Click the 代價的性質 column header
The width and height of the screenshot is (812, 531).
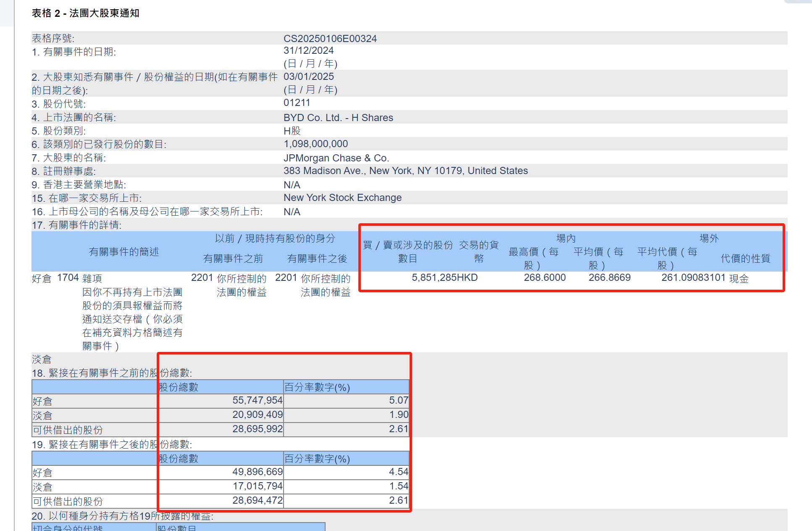point(746,259)
